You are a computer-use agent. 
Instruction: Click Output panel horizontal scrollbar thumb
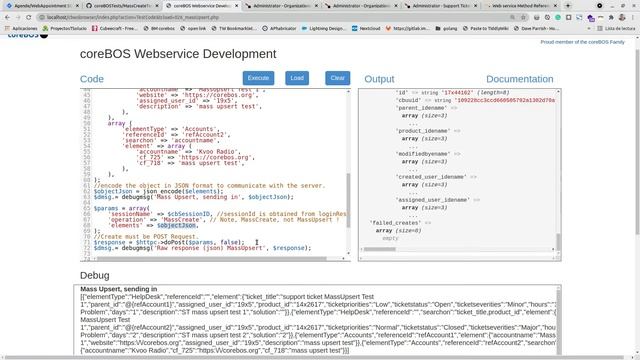click(380, 249)
